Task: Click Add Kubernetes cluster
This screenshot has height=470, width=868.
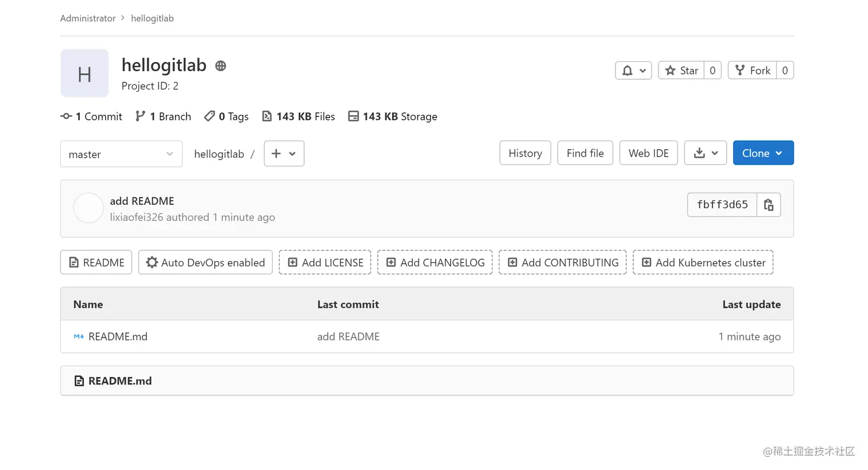Action: click(x=703, y=262)
